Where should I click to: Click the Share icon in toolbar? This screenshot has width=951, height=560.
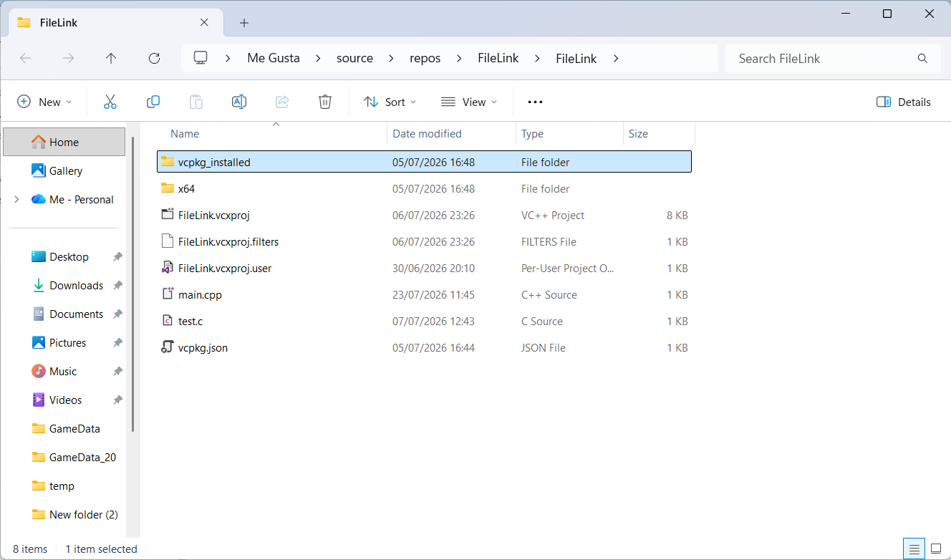click(282, 102)
